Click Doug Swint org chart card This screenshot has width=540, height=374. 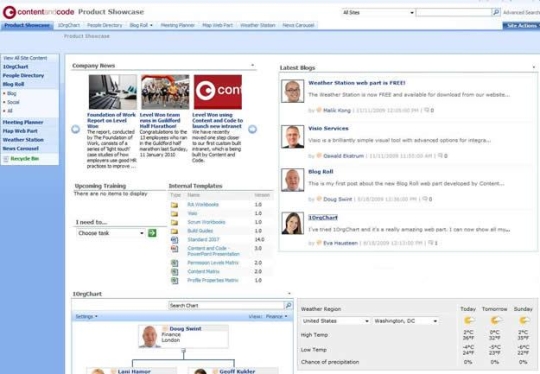(183, 336)
